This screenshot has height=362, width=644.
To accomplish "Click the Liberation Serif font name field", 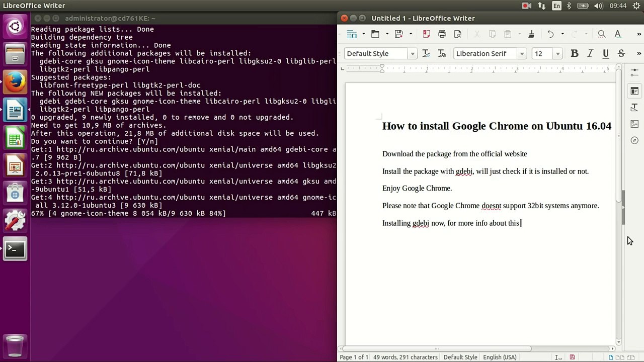I will point(486,54).
